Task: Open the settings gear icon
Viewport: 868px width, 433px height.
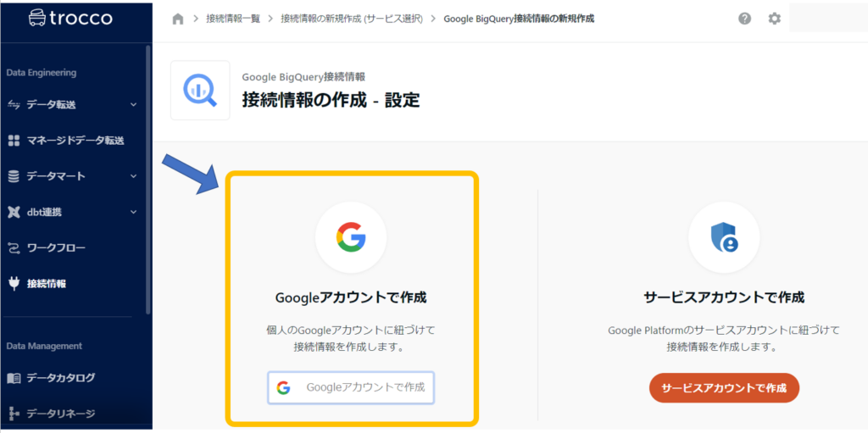Action: (774, 19)
